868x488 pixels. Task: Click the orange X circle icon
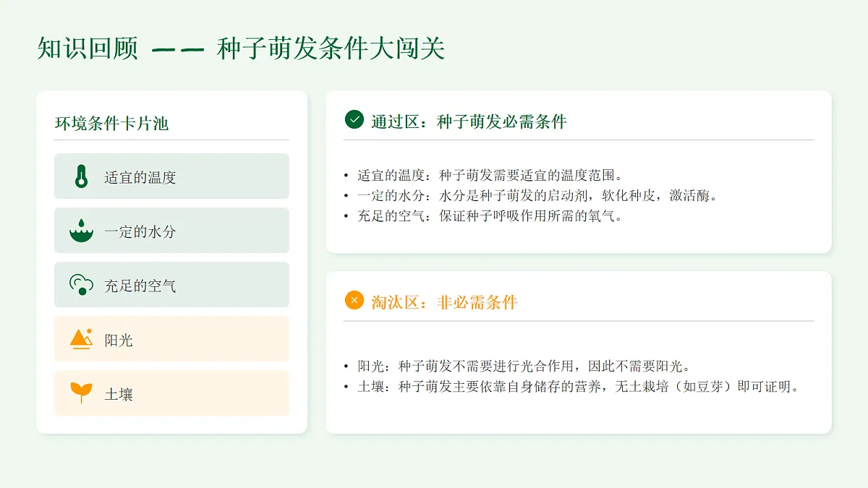coord(354,300)
